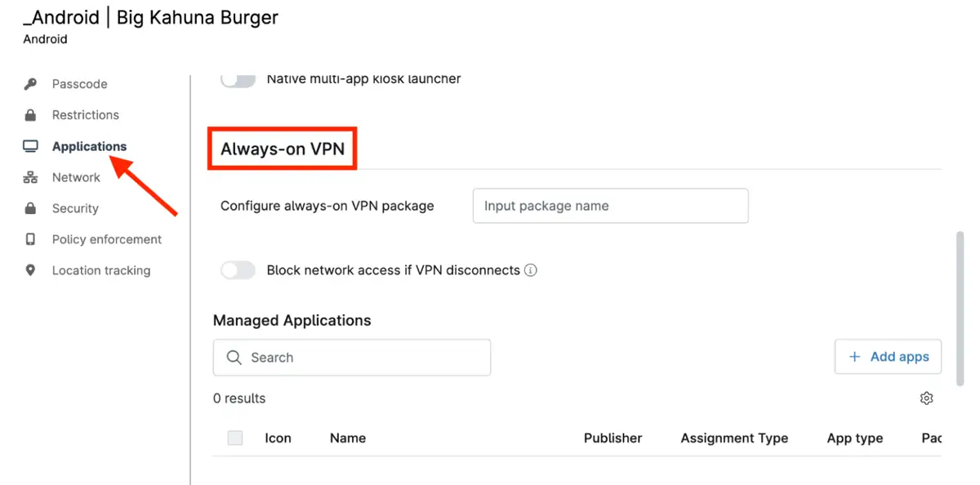Click the vertical page scrollbar

click(x=960, y=308)
